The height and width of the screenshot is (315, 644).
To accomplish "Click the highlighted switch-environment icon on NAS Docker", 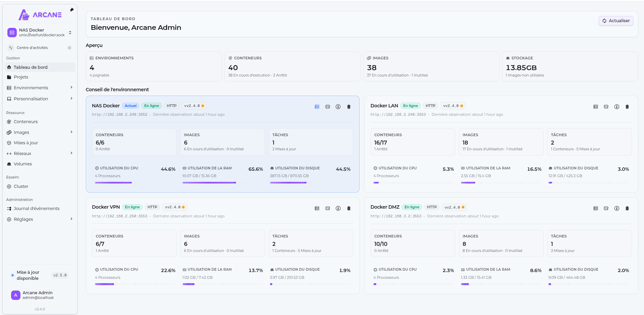I will coord(317,107).
